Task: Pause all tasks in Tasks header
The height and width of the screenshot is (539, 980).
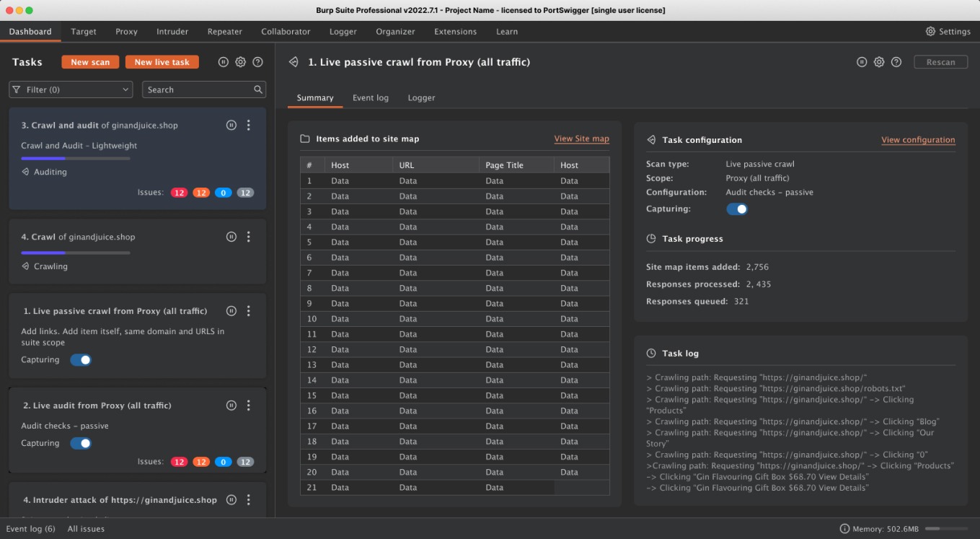Action: [x=224, y=62]
